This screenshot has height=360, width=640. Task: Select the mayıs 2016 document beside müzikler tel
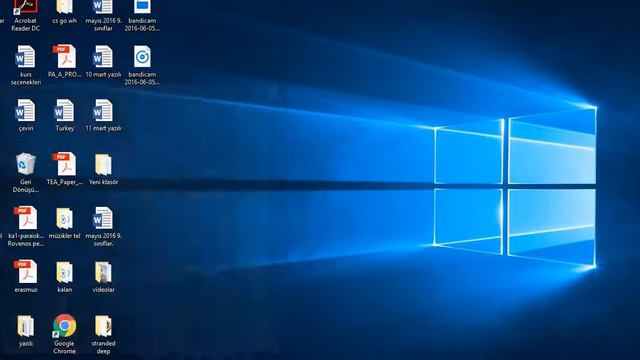pos(103,227)
